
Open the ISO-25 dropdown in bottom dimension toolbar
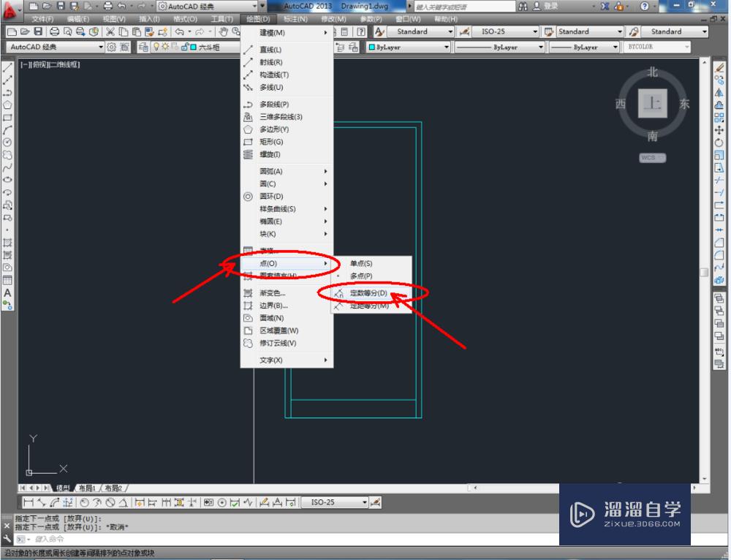tap(335, 502)
